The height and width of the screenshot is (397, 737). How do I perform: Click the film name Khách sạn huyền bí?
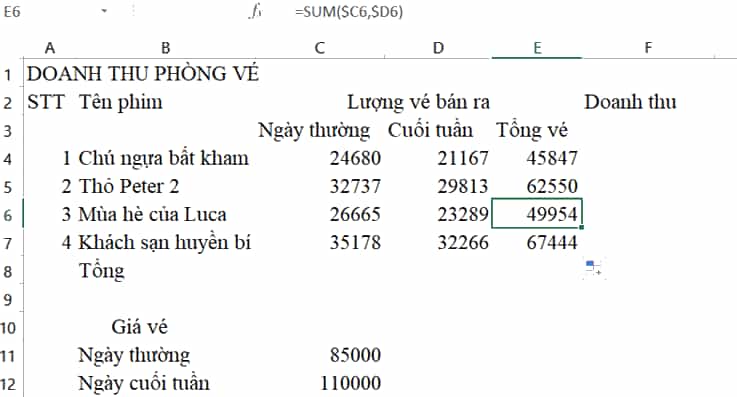click(x=165, y=243)
